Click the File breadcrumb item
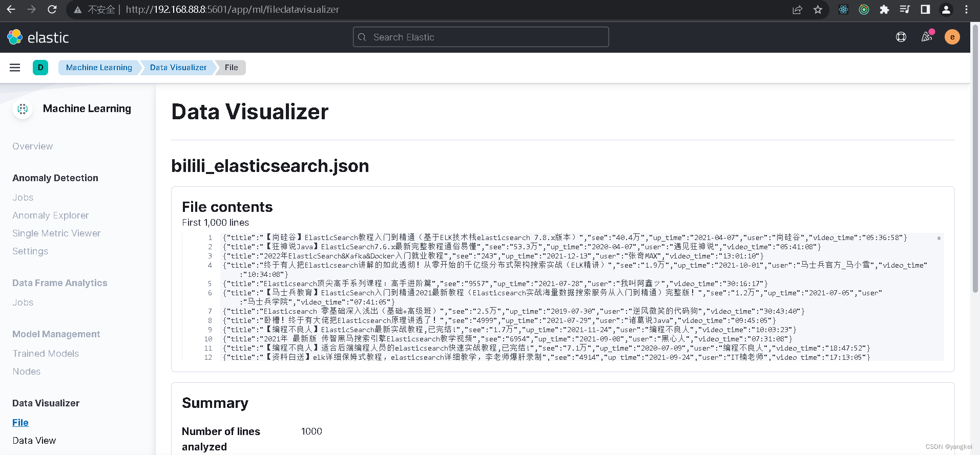 (x=231, y=68)
